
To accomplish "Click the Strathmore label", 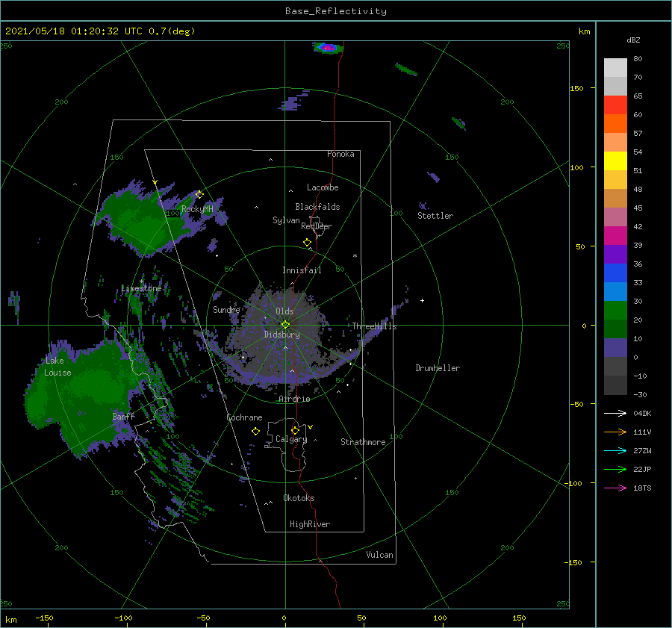I will point(363,442).
